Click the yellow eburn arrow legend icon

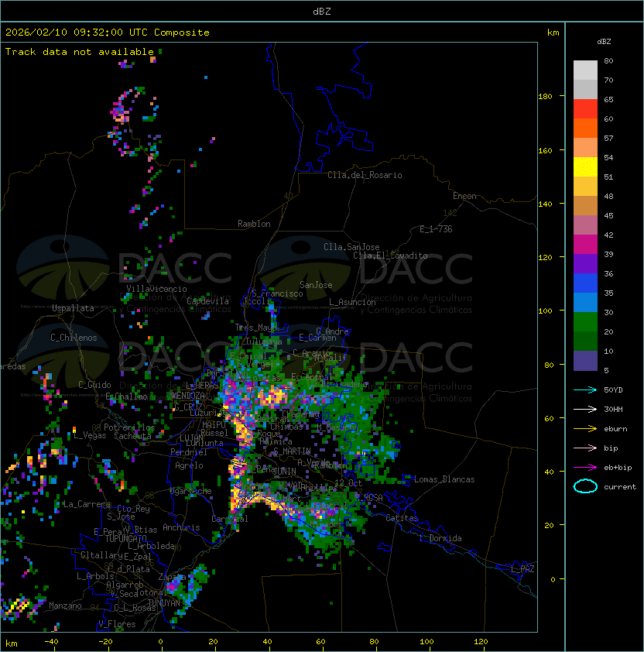point(585,429)
